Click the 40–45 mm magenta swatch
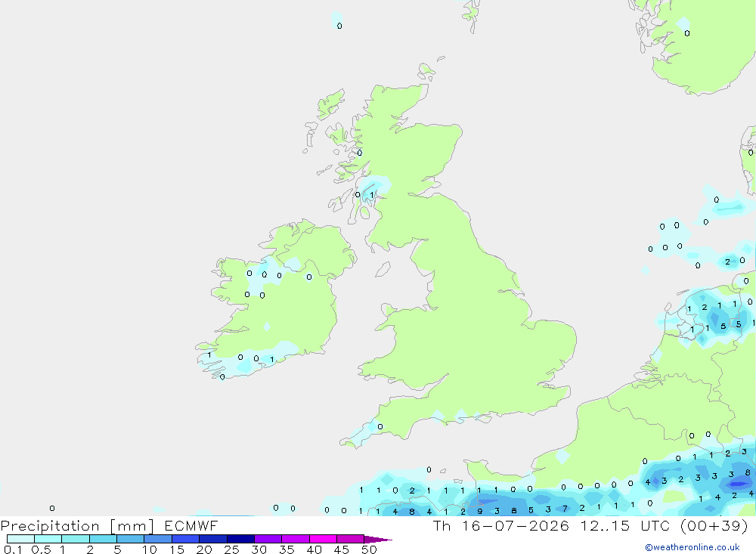The image size is (756, 554). pos(323,539)
